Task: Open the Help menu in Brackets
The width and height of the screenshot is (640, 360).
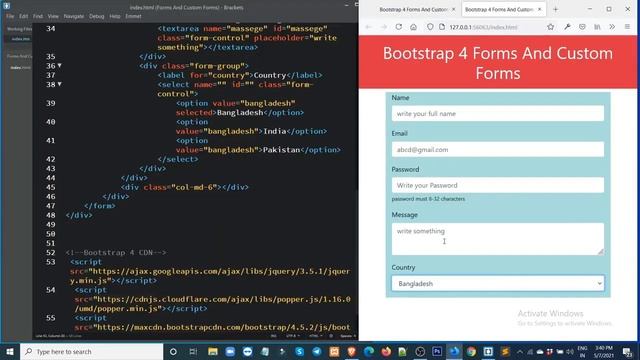Action: pyautogui.click(x=115, y=16)
